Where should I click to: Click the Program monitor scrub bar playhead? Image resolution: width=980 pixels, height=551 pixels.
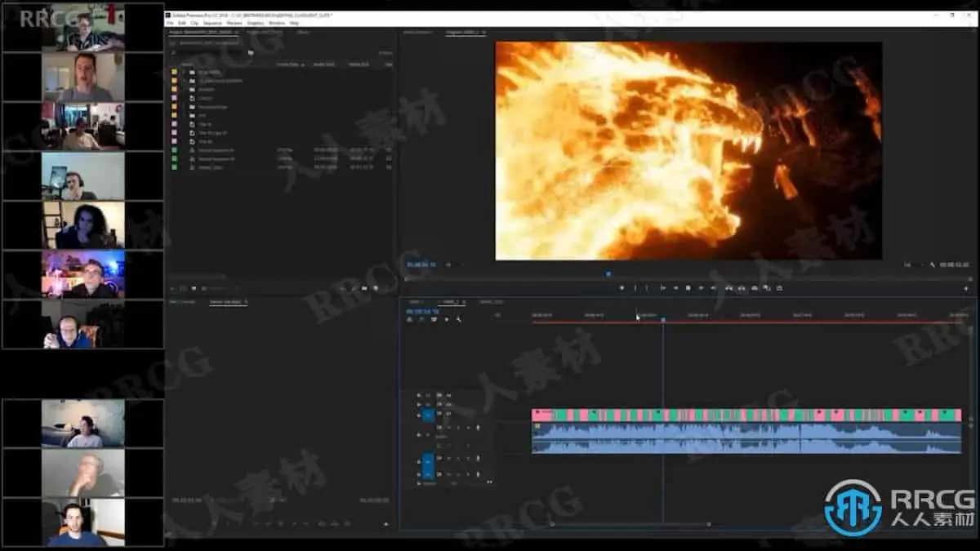point(608,274)
